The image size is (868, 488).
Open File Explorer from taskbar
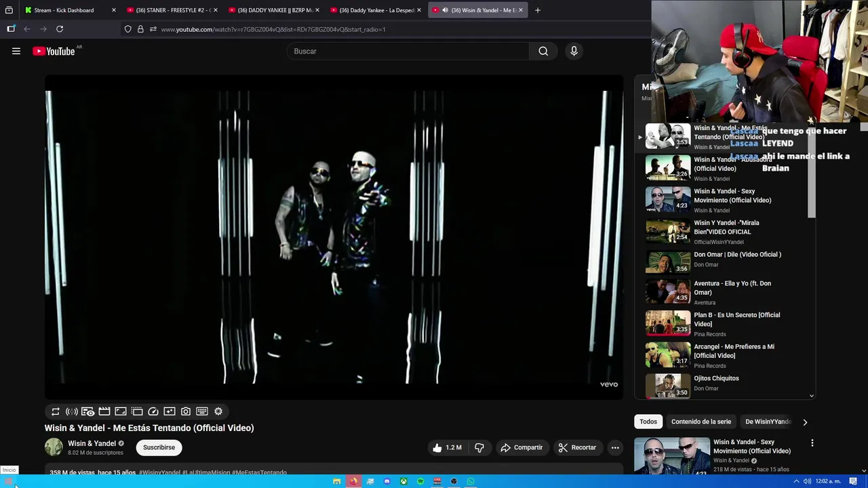(336, 481)
